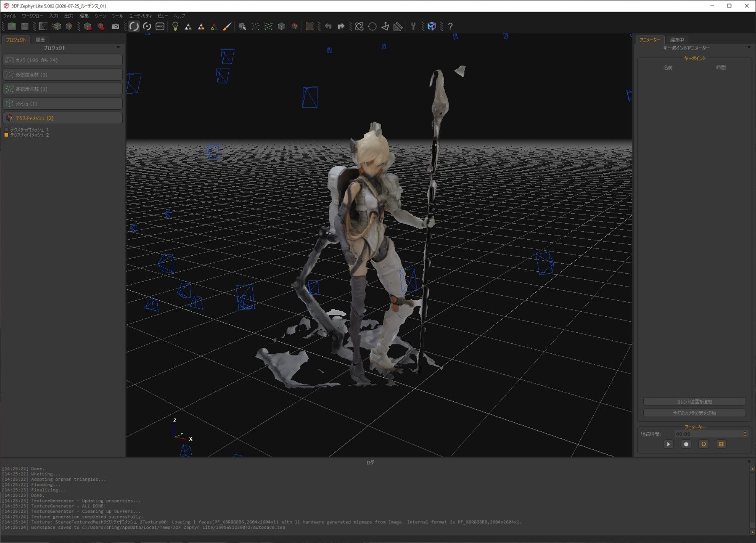Click the atom-shaped selection tool icon
Viewport: 756px width, 543px height.
tap(359, 27)
